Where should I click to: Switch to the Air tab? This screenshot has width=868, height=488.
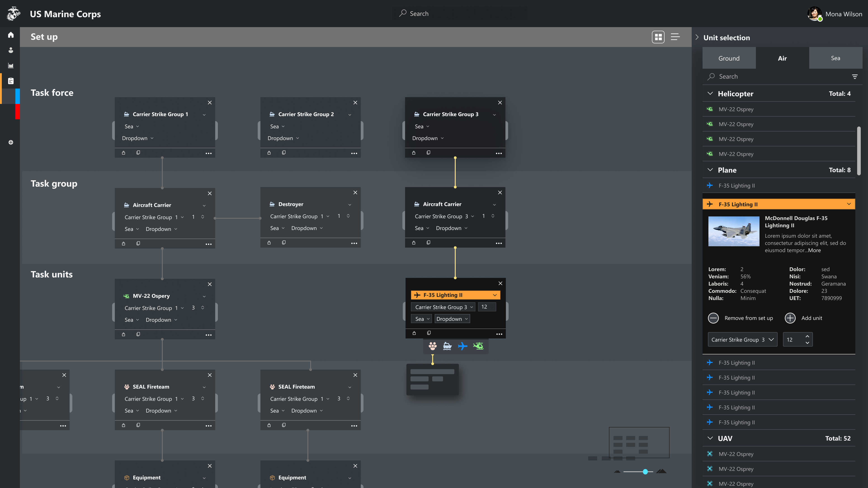tap(782, 58)
